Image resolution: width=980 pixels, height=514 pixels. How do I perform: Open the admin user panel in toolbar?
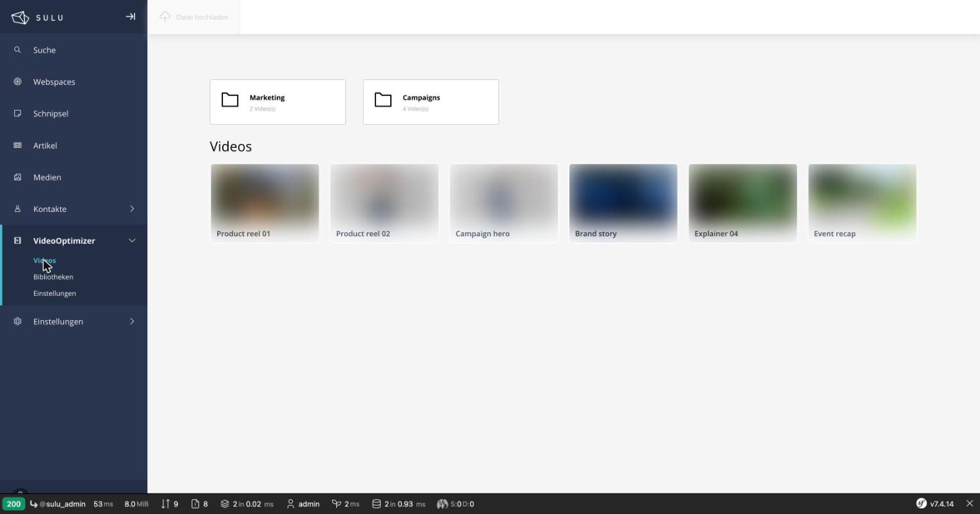tap(303, 504)
